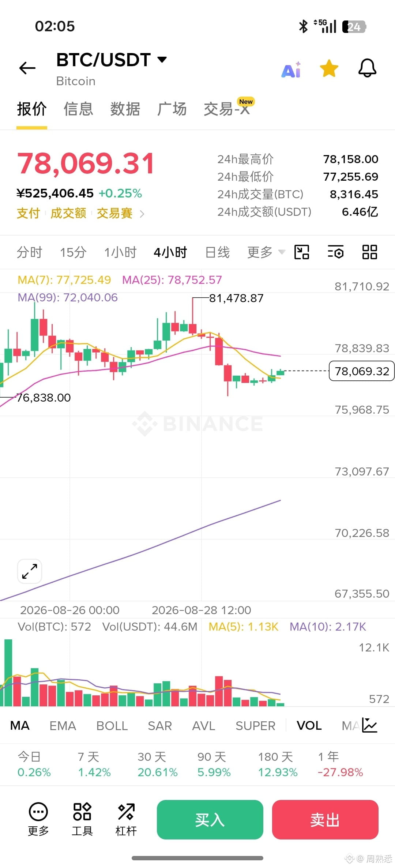Screen dimensions: 395x868
Task: Tap the MA(7): 77,725.49 label
Action: 64,280
